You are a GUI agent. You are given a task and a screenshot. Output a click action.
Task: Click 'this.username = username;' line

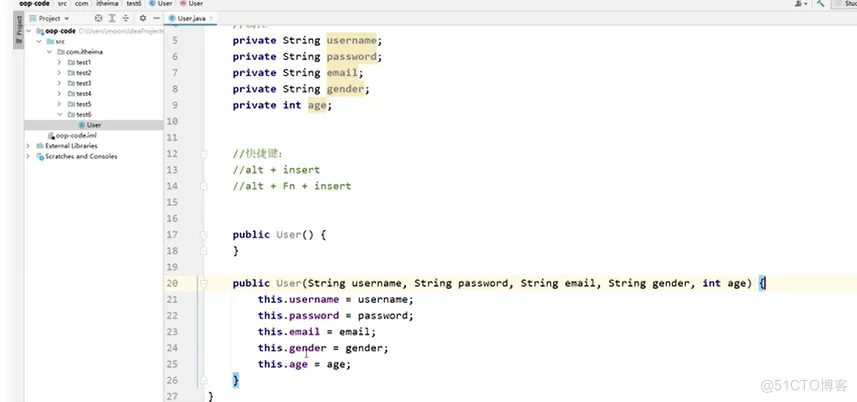tap(336, 299)
